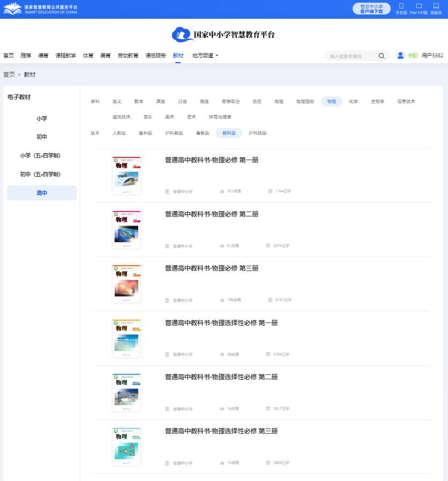
Task: Click the platform cloud logo
Action: [182, 35]
